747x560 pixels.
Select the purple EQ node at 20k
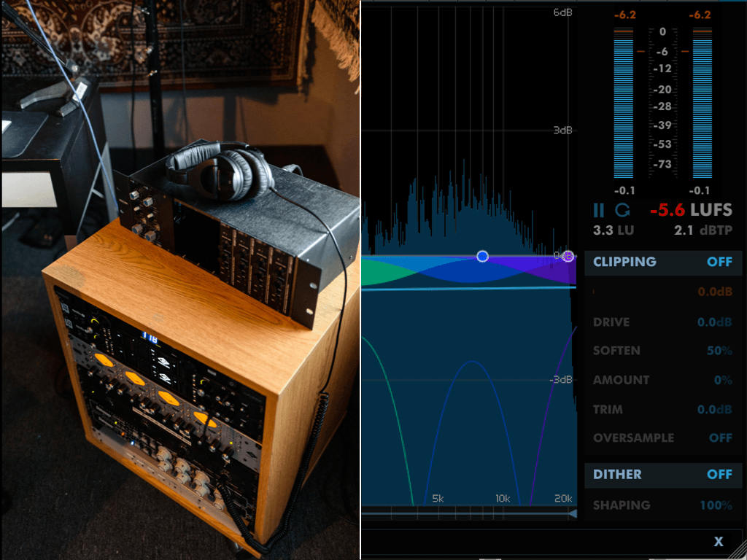pos(568,256)
